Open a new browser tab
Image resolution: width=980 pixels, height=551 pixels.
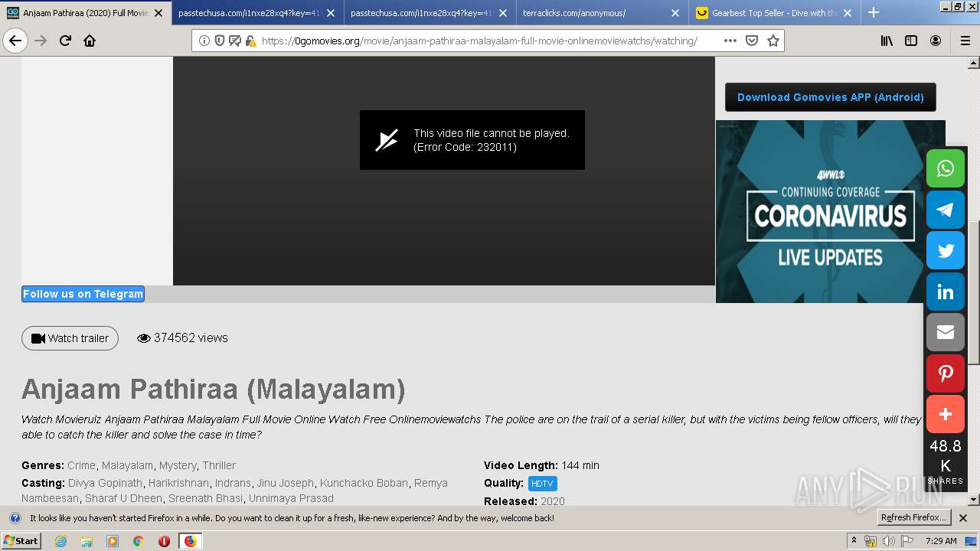(x=874, y=12)
